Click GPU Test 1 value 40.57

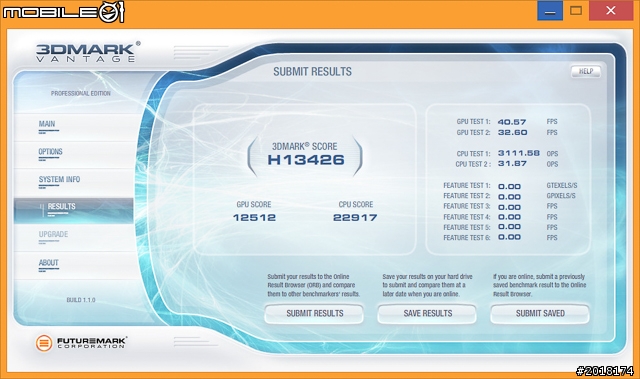[512, 122]
